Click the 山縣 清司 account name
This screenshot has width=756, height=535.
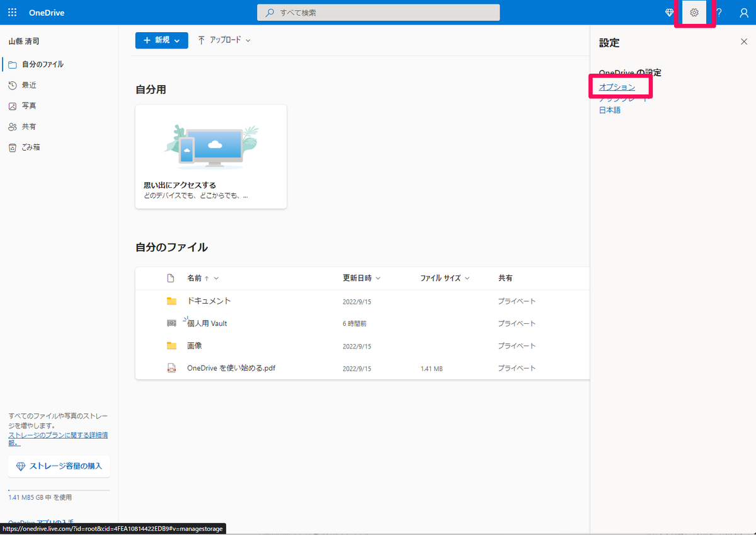(24, 42)
